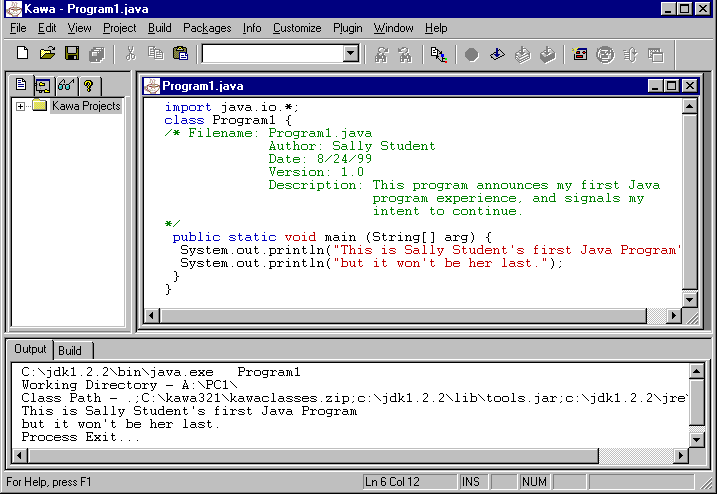Open the toolbar combo box dropdown arrow
The width and height of the screenshot is (717, 494).
pyautogui.click(x=351, y=54)
